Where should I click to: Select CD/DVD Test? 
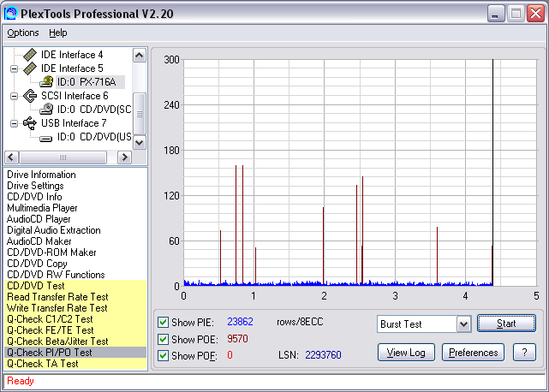coord(75,286)
